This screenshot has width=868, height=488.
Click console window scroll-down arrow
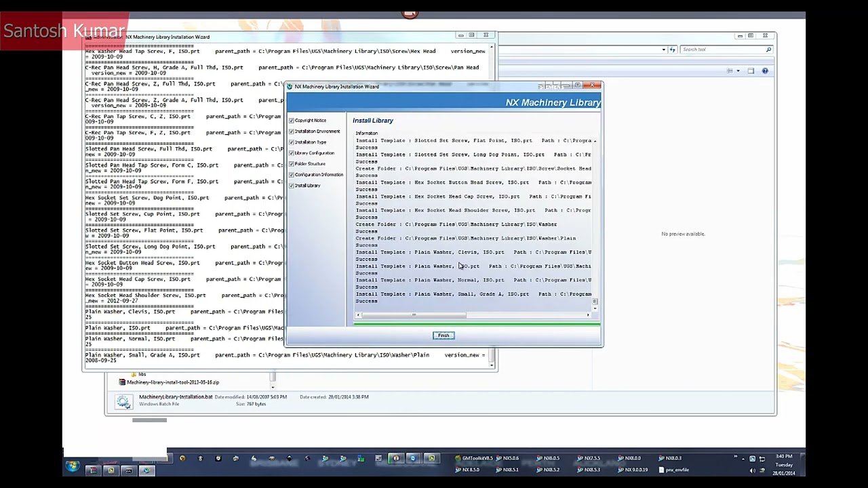tap(492, 365)
